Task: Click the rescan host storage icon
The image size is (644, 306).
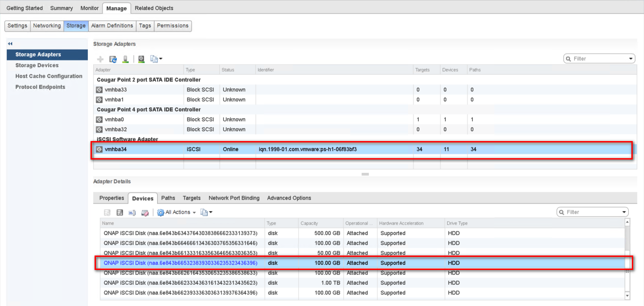Action: tap(126, 59)
